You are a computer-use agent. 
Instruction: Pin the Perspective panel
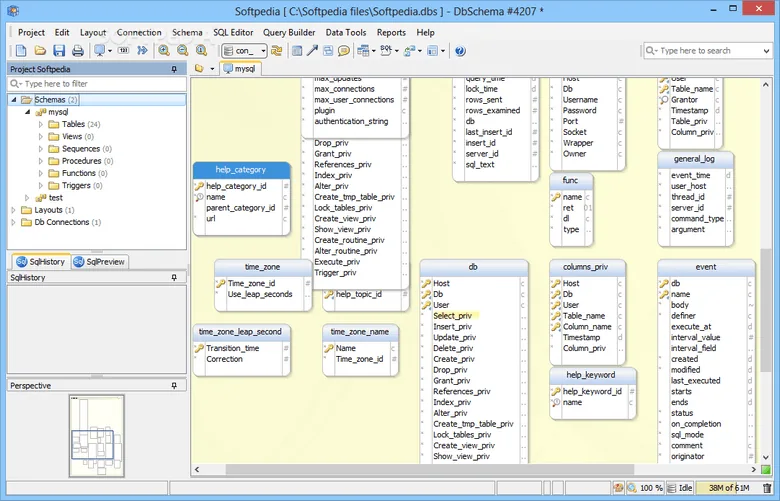pyautogui.click(x=174, y=386)
